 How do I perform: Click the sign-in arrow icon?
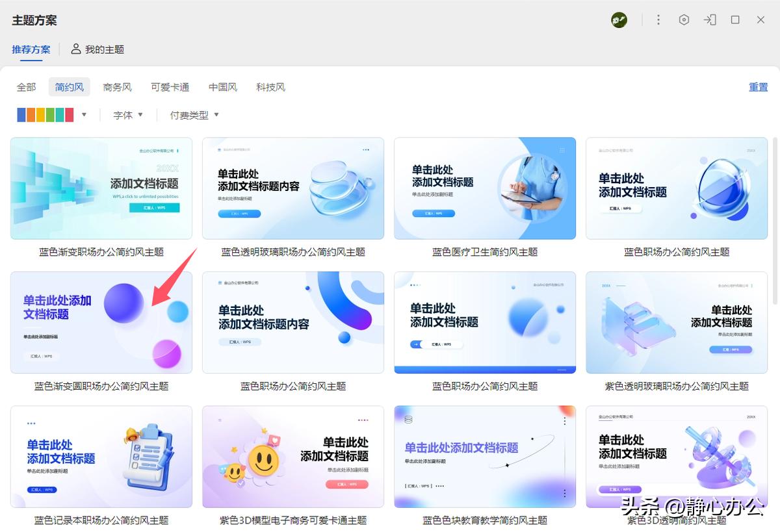pyautogui.click(x=710, y=20)
